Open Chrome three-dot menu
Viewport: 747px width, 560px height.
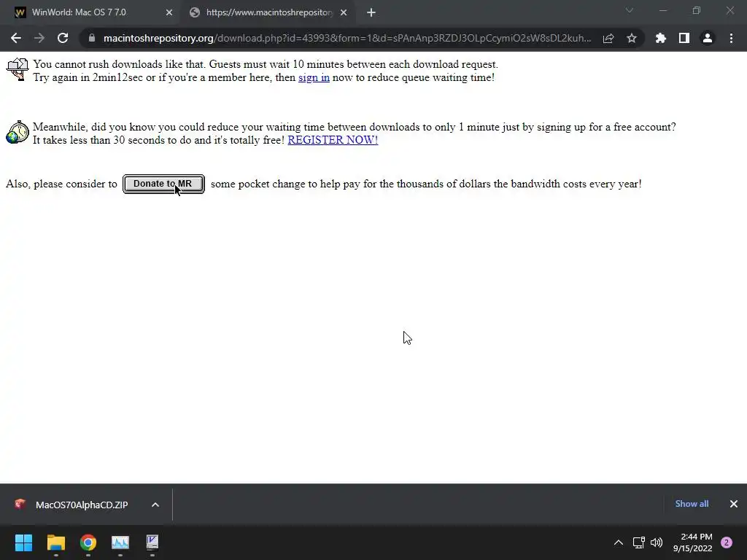(731, 38)
